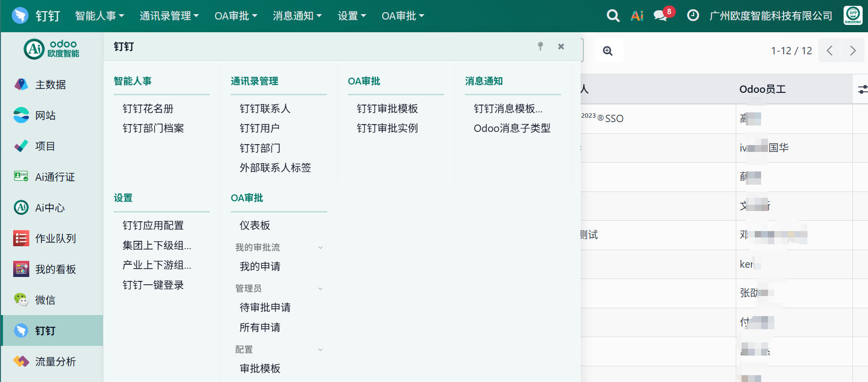This screenshot has height=382, width=868.
Task: Open the global search magnifier icon
Action: 613,16
